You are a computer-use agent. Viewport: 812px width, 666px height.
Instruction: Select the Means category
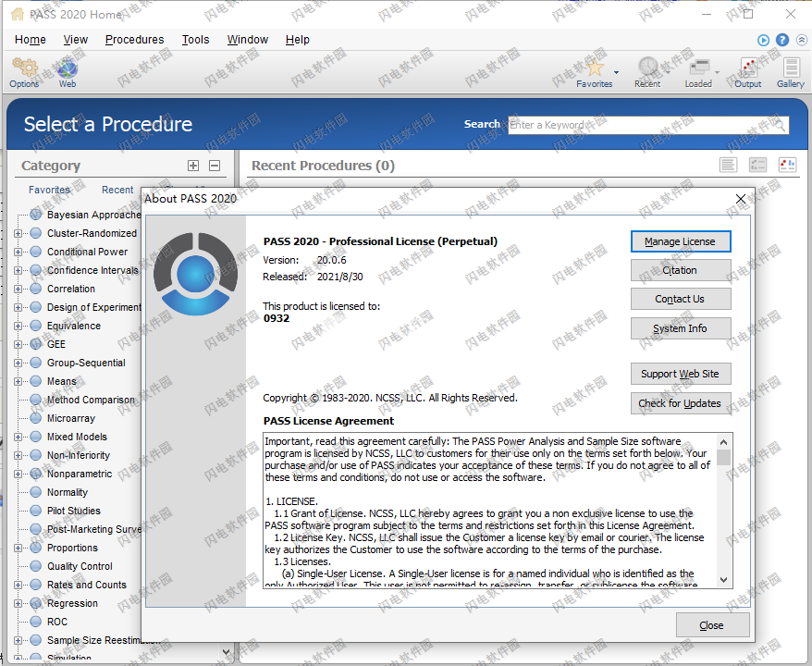coord(62,382)
